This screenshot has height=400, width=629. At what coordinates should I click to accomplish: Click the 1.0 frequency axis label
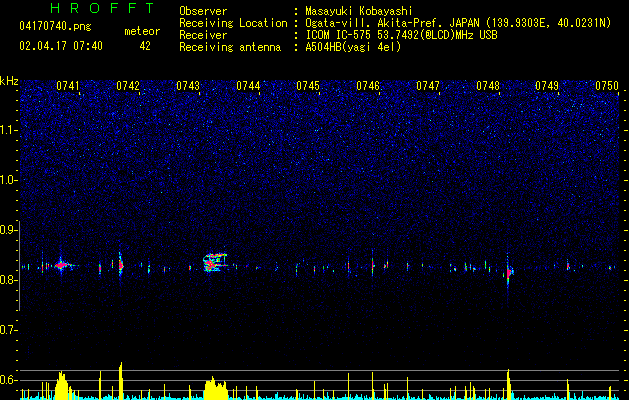pyautogui.click(x=8, y=180)
